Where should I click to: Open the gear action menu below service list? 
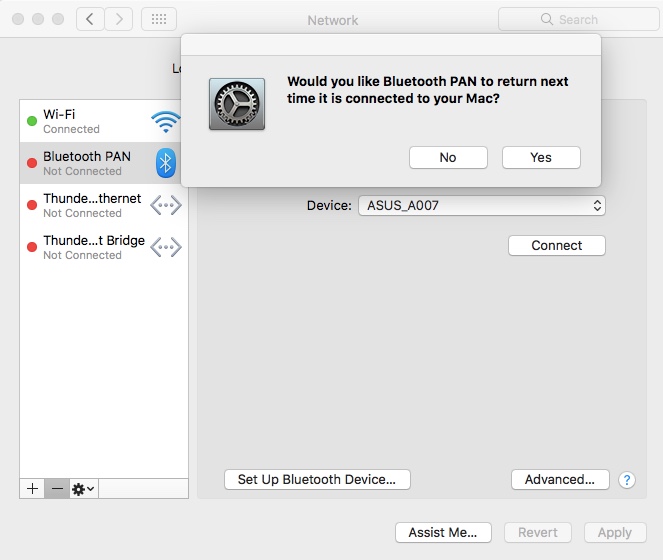point(83,489)
